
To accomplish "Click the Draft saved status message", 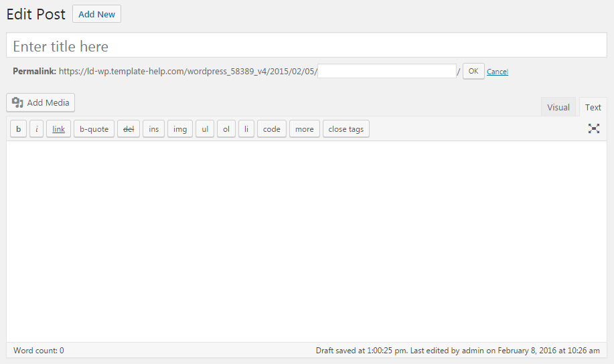I will [458, 351].
